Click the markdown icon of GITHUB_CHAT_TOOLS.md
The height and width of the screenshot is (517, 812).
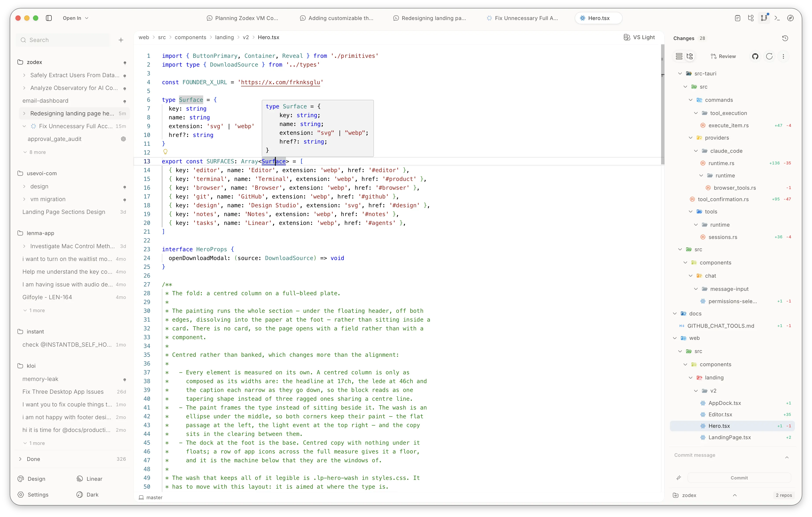682,326
